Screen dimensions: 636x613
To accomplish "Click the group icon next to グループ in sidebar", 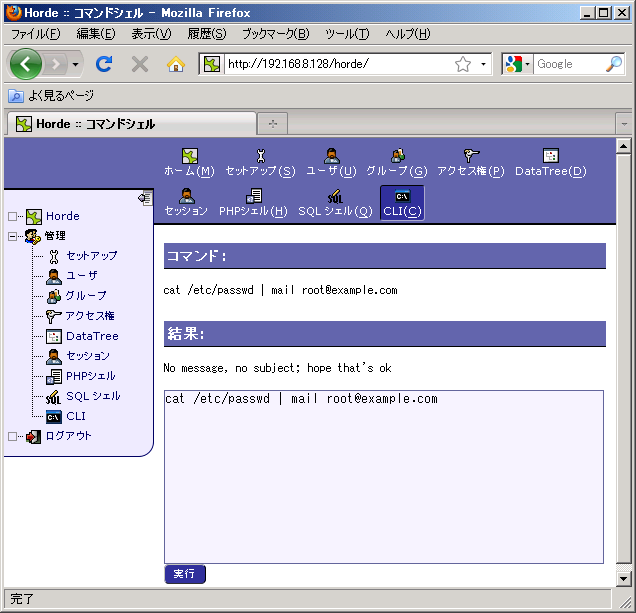I will coord(54,297).
